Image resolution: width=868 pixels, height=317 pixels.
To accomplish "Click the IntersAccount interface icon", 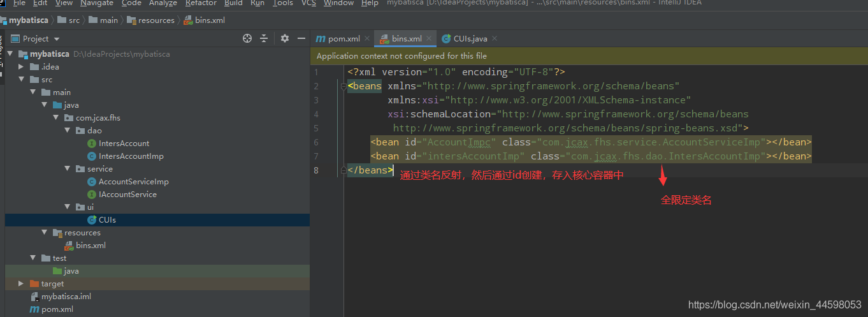I will tap(92, 144).
